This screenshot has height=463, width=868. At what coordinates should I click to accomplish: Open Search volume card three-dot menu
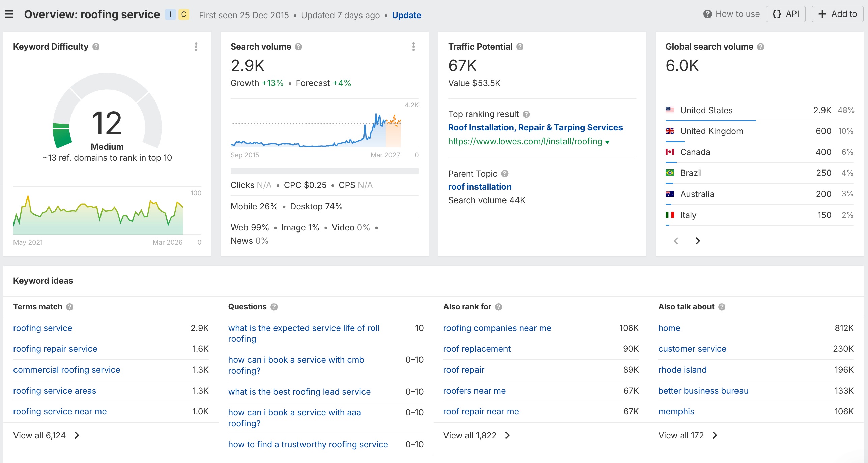[413, 47]
